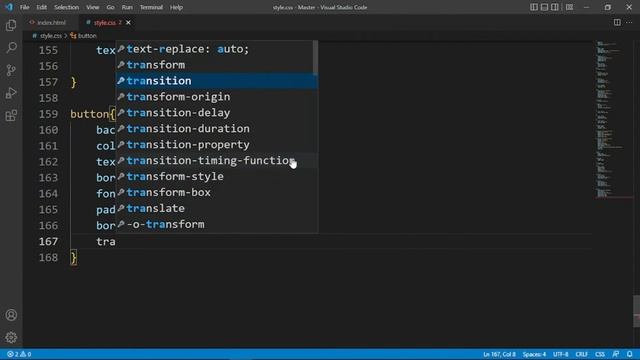Select the transform-origin suggestion
The height and width of the screenshot is (360, 640).
click(x=217, y=97)
